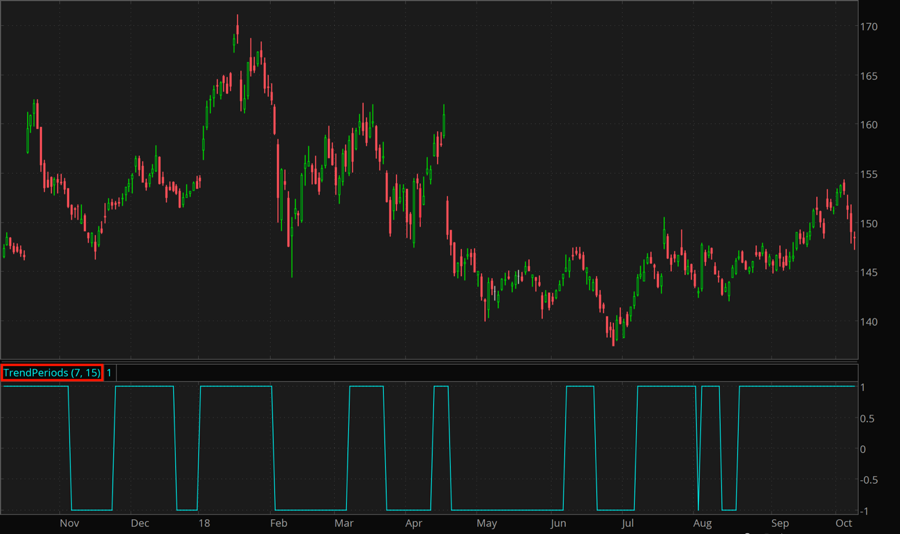
Task: Click the 0.5 label on indicator axis
Action: click(x=870, y=418)
